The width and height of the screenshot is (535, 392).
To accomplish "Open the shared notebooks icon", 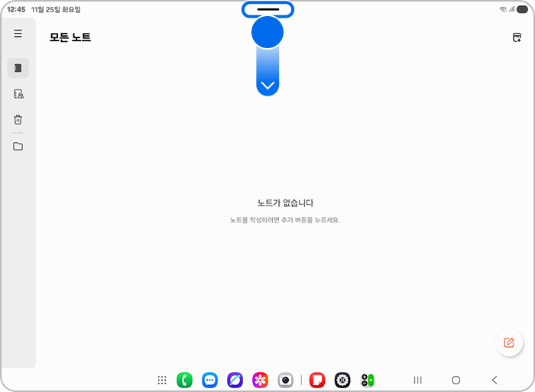I will (18, 94).
